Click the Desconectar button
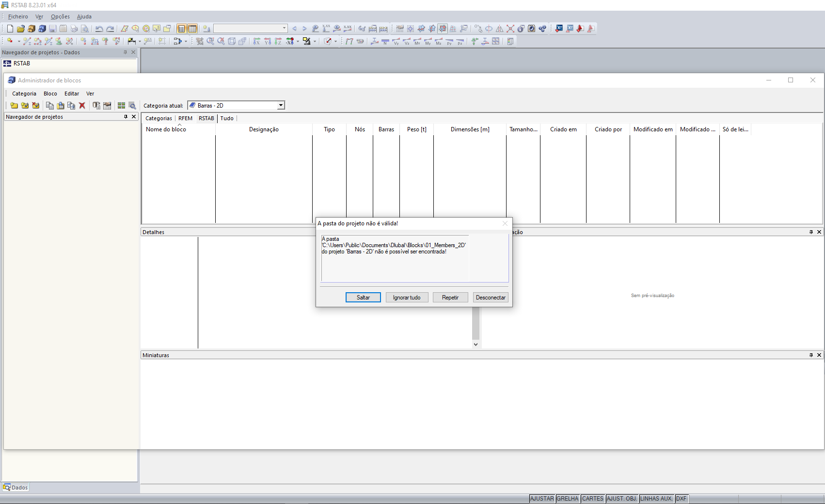The image size is (825, 504). point(491,298)
